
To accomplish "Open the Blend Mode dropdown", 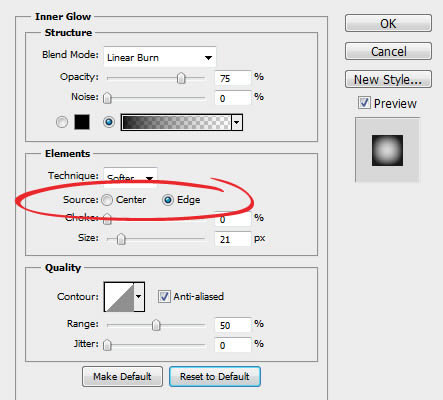I will click(x=160, y=57).
